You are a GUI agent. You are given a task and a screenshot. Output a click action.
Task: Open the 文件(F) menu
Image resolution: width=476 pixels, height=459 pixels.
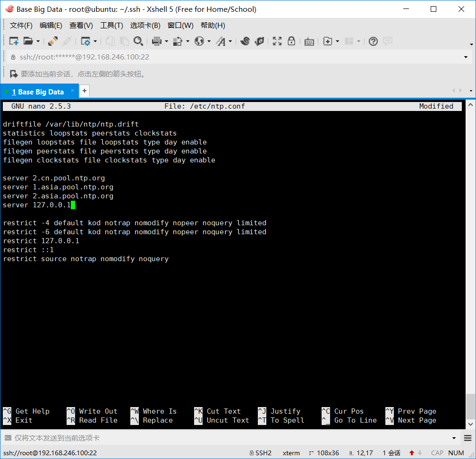point(21,25)
